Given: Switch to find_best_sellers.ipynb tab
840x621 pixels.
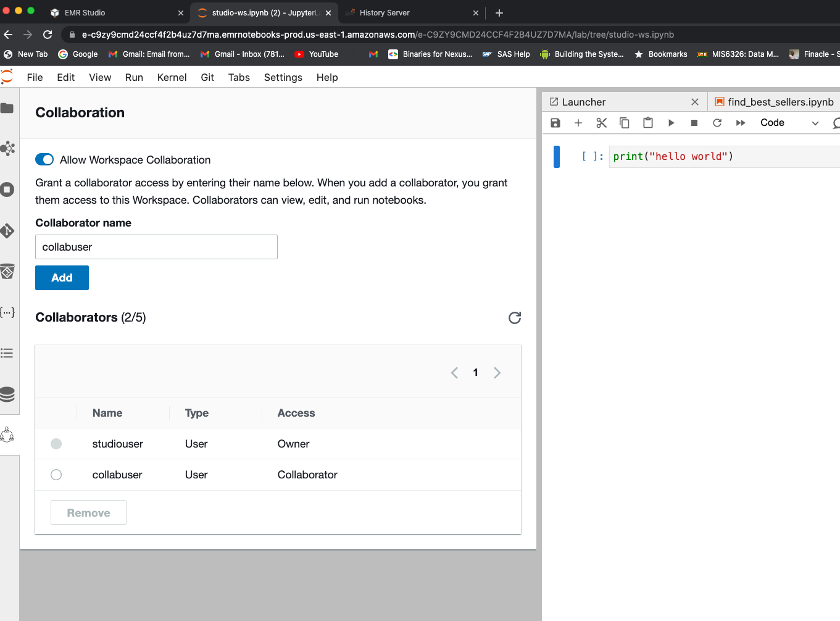Looking at the screenshot, I should click(775, 102).
